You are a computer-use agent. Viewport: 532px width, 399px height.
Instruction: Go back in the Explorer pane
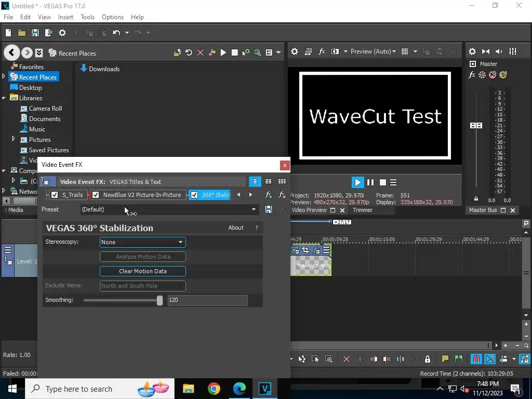pyautogui.click(x=11, y=52)
